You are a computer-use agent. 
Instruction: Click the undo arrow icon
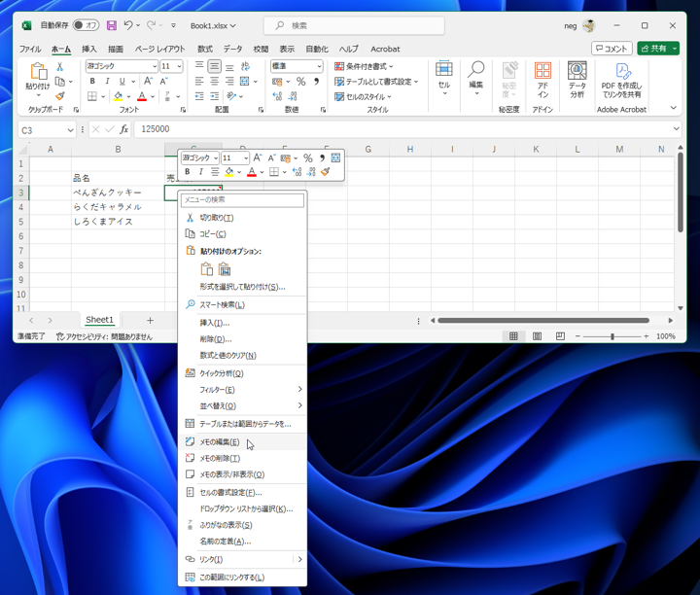[x=128, y=25]
